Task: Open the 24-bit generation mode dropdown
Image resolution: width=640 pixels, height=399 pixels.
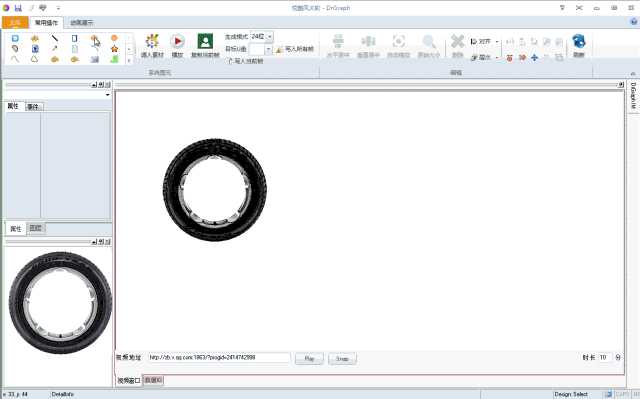Action: tap(269, 37)
